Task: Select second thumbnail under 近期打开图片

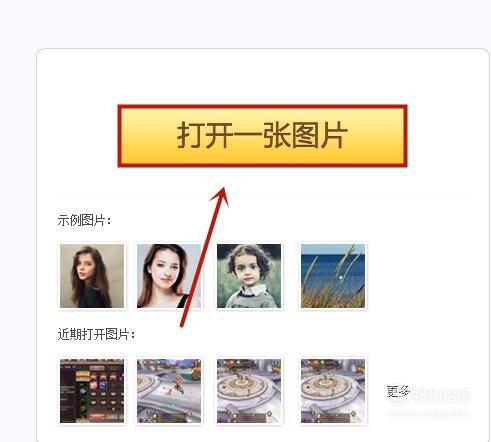Action: pos(169,391)
